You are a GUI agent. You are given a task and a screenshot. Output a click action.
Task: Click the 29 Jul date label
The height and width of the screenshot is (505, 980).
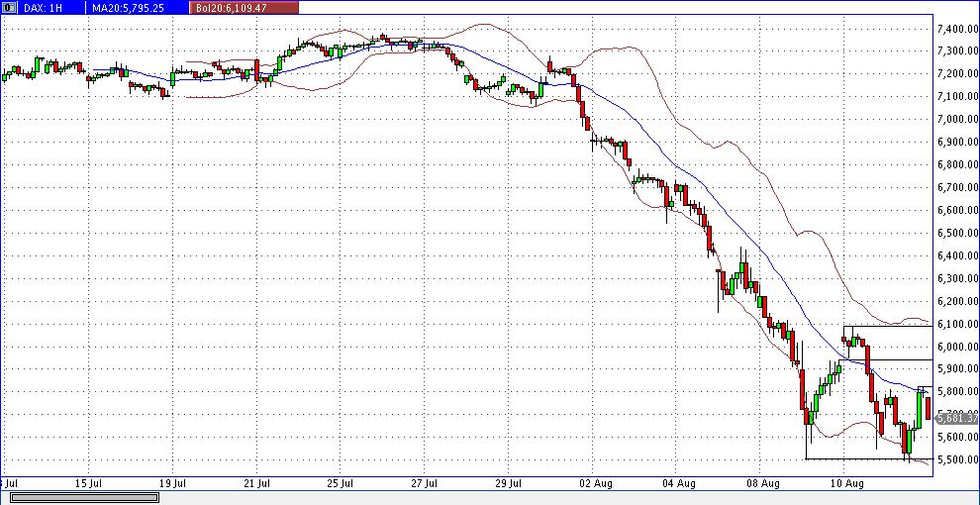509,483
